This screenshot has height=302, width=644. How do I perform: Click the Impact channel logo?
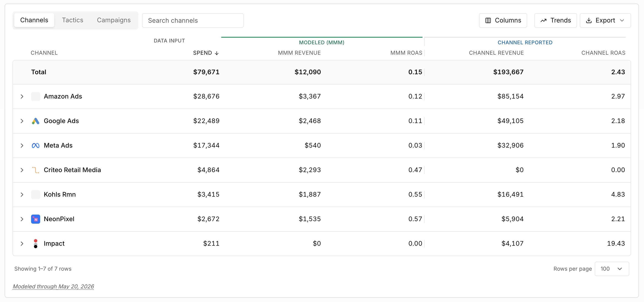point(35,244)
